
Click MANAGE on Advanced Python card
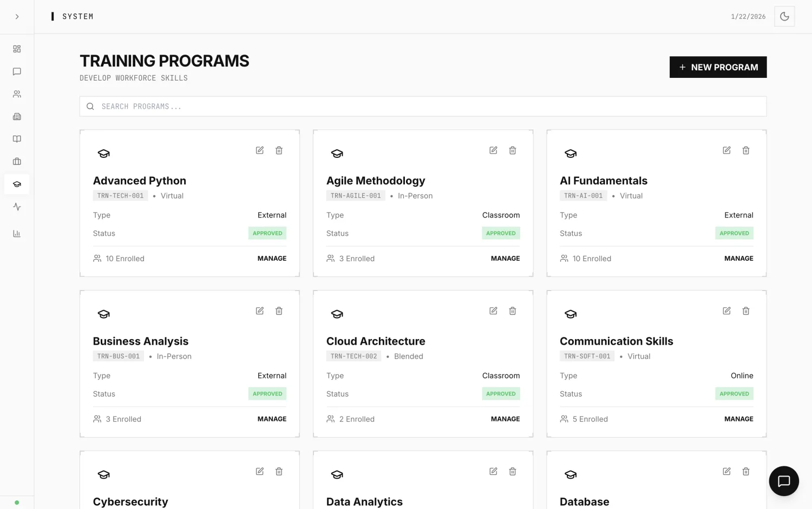tap(272, 259)
